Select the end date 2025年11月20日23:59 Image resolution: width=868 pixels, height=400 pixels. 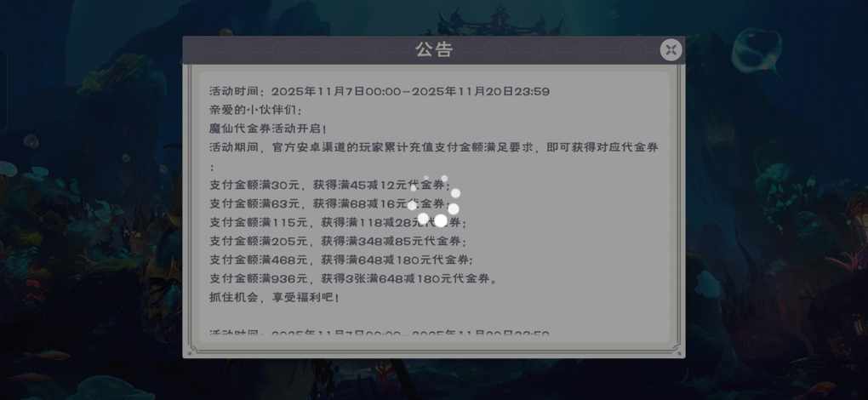(481, 92)
